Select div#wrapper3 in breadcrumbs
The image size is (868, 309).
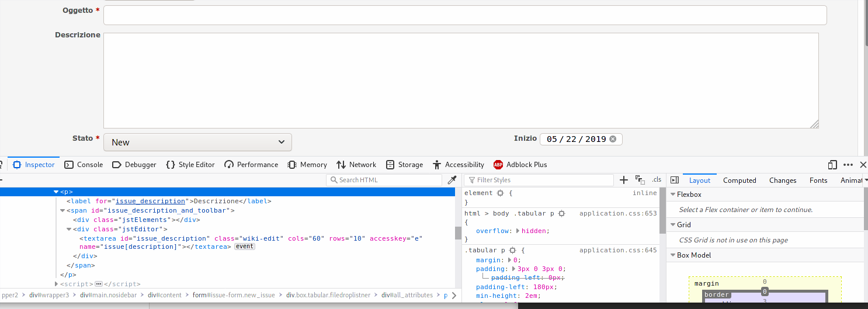click(x=49, y=296)
